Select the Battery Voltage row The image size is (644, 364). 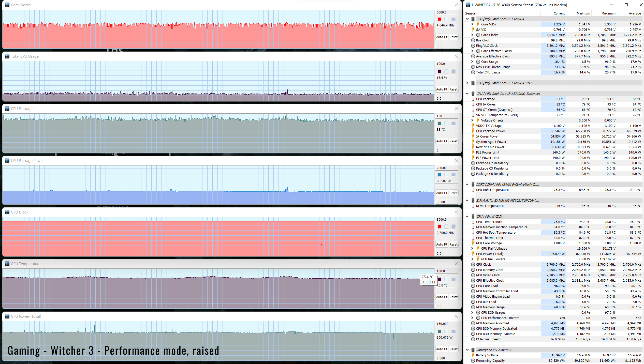point(553,355)
